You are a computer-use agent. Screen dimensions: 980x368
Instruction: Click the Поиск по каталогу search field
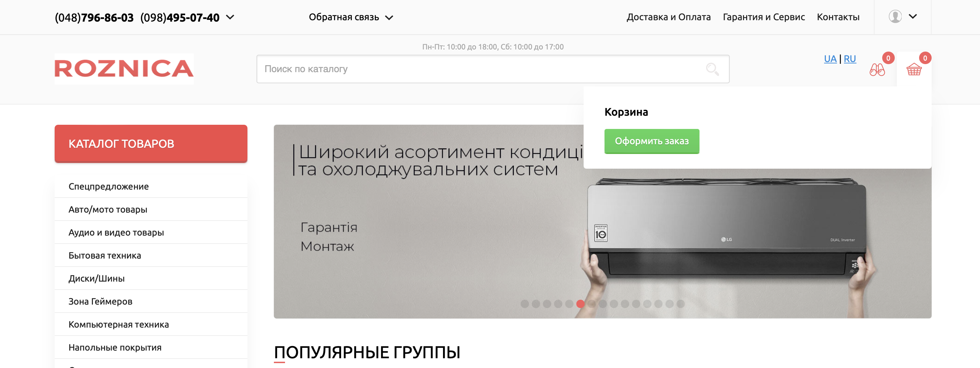click(x=493, y=69)
